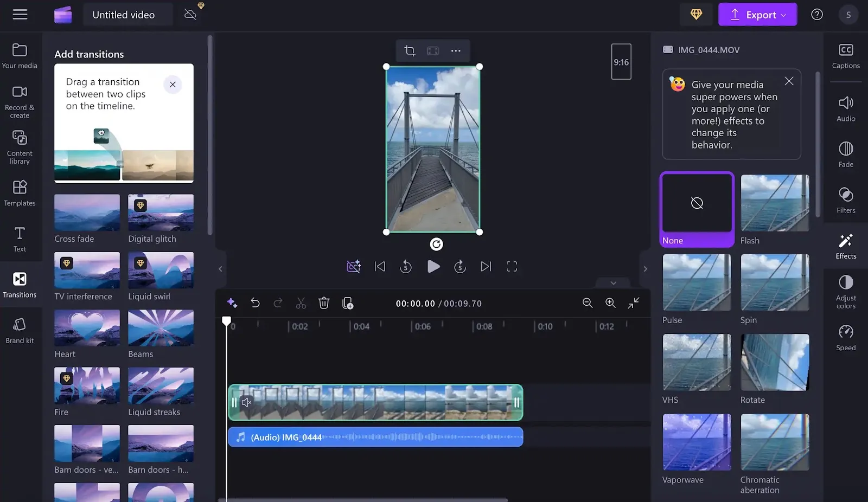Apply the Flash effect
The width and height of the screenshot is (868, 502).
(775, 210)
